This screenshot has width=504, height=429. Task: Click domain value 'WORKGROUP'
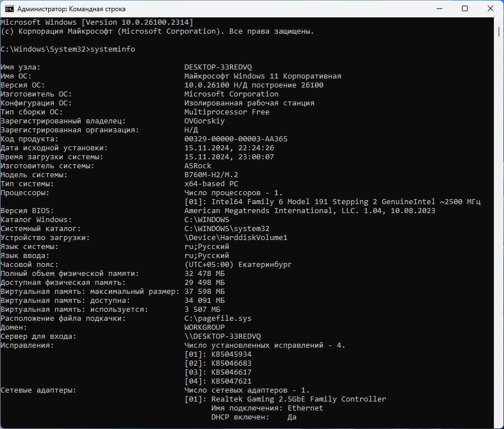point(205,327)
